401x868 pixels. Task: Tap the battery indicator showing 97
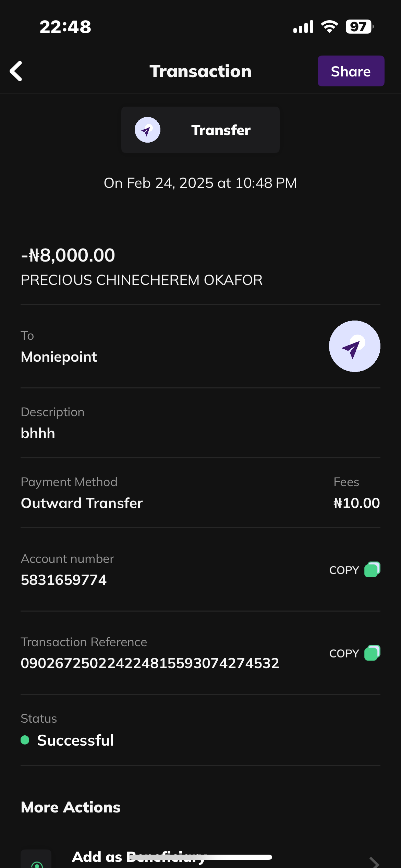click(x=359, y=26)
